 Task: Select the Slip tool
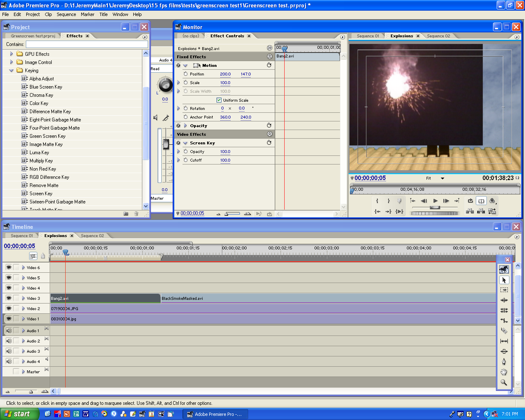coord(504,341)
